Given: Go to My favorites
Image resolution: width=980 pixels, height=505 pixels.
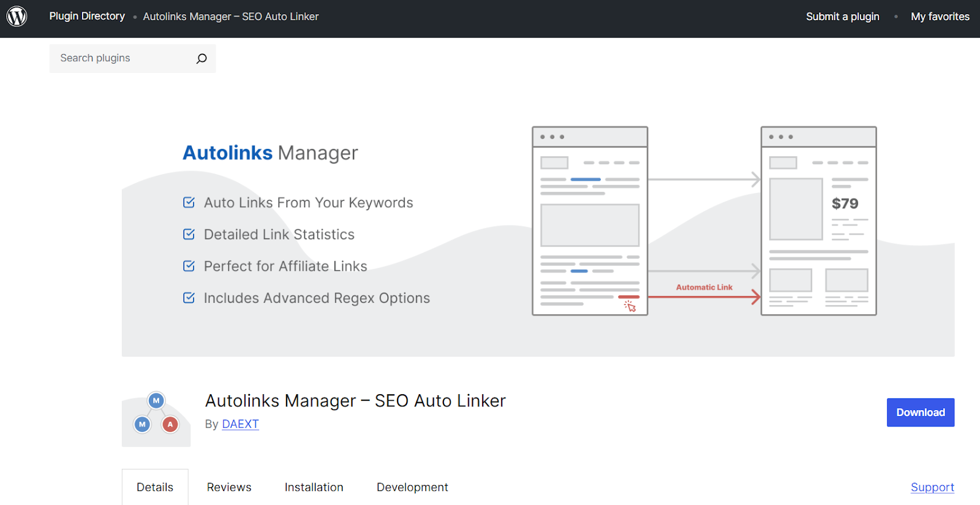Looking at the screenshot, I should click(x=940, y=17).
